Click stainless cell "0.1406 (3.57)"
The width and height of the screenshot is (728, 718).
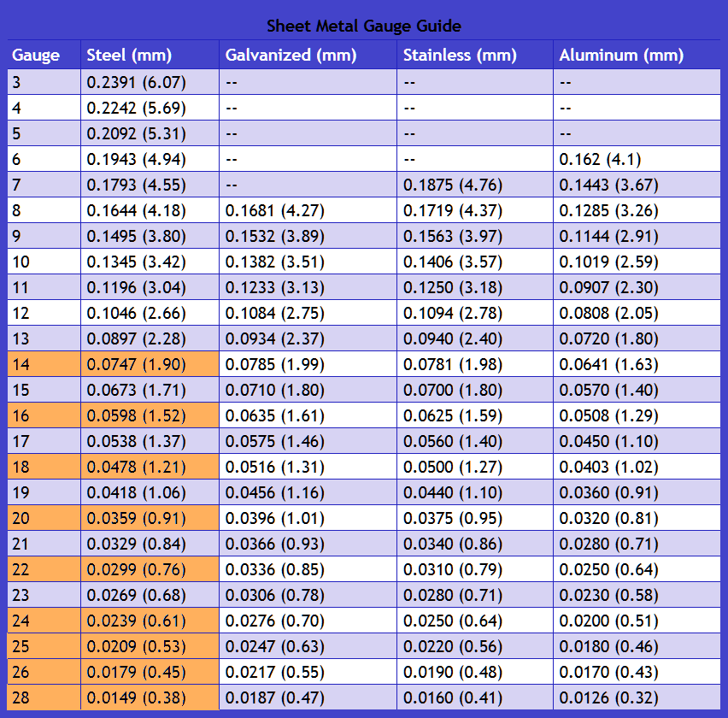[475, 262]
